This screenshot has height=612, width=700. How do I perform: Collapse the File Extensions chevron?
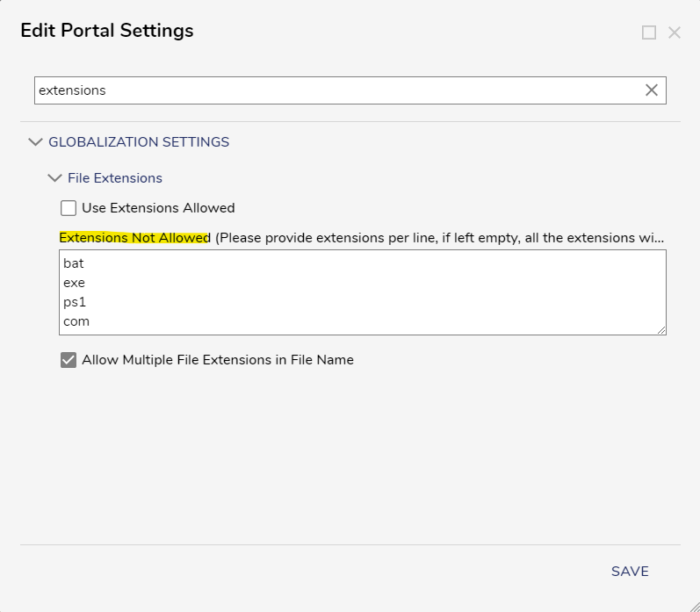point(54,178)
